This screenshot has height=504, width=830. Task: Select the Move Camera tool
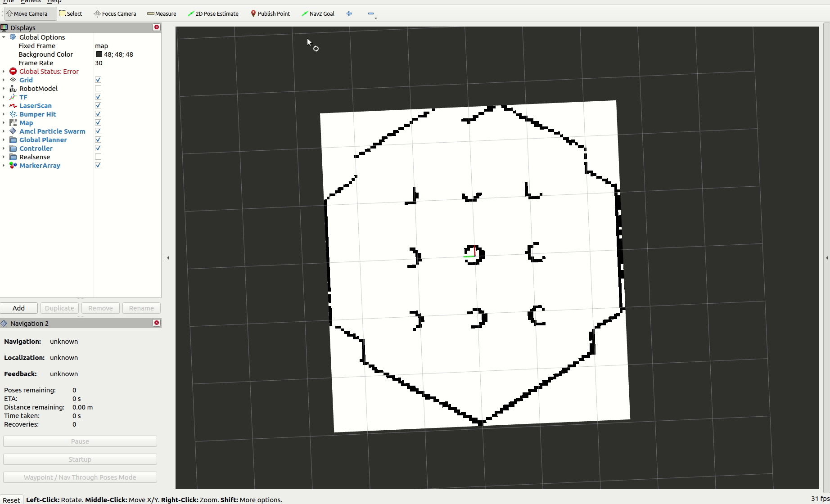(x=30, y=13)
